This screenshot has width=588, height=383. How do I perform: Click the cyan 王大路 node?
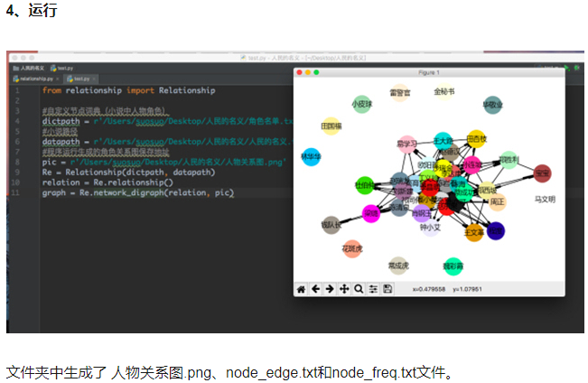click(x=443, y=141)
